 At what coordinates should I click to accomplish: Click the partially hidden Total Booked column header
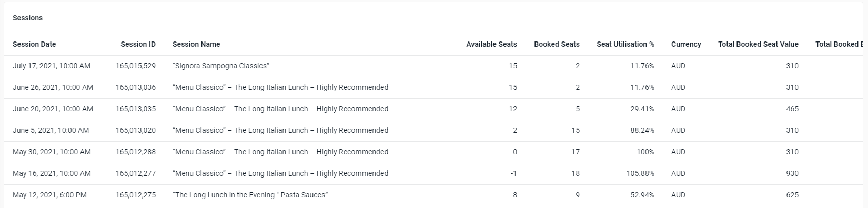pyautogui.click(x=840, y=44)
